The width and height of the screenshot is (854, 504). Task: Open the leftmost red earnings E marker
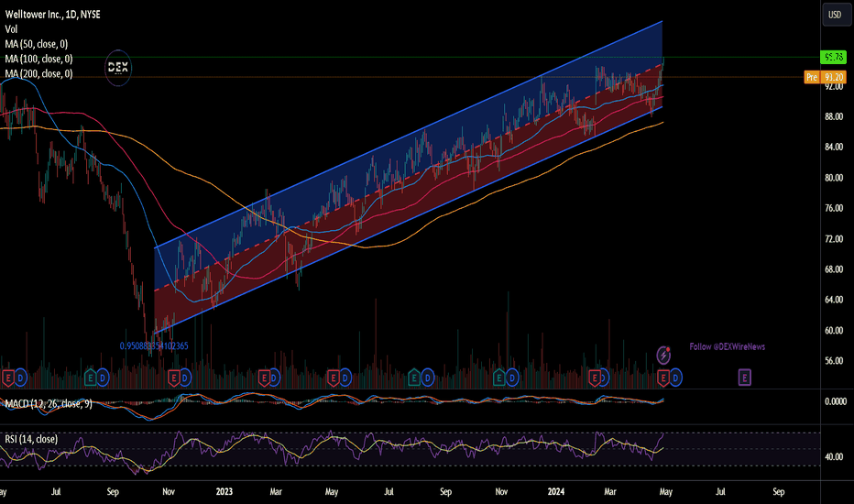point(7,378)
